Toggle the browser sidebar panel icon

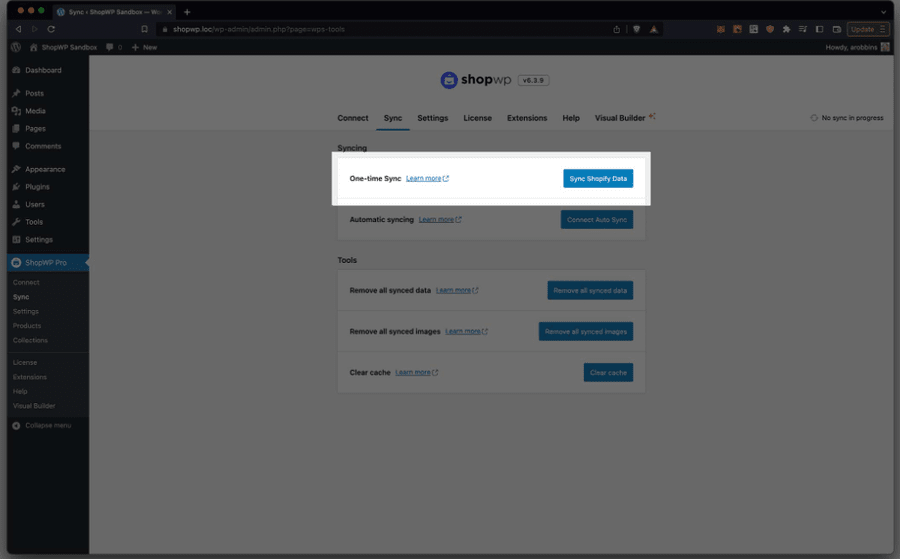[820, 29]
